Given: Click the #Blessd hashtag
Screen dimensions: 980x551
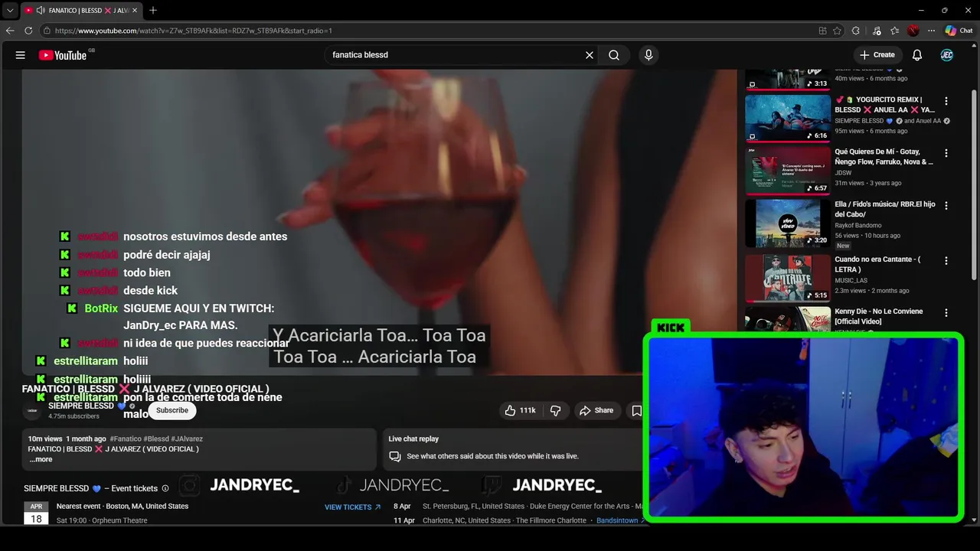Looking at the screenshot, I should tap(156, 439).
